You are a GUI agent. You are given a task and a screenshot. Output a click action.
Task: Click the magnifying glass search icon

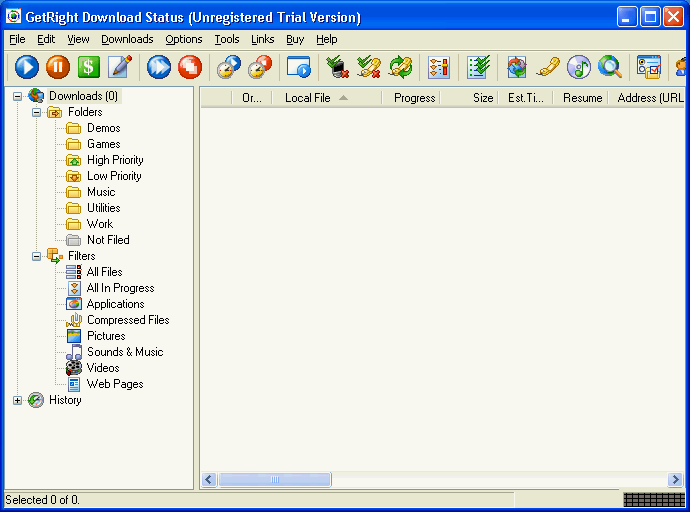(x=610, y=67)
